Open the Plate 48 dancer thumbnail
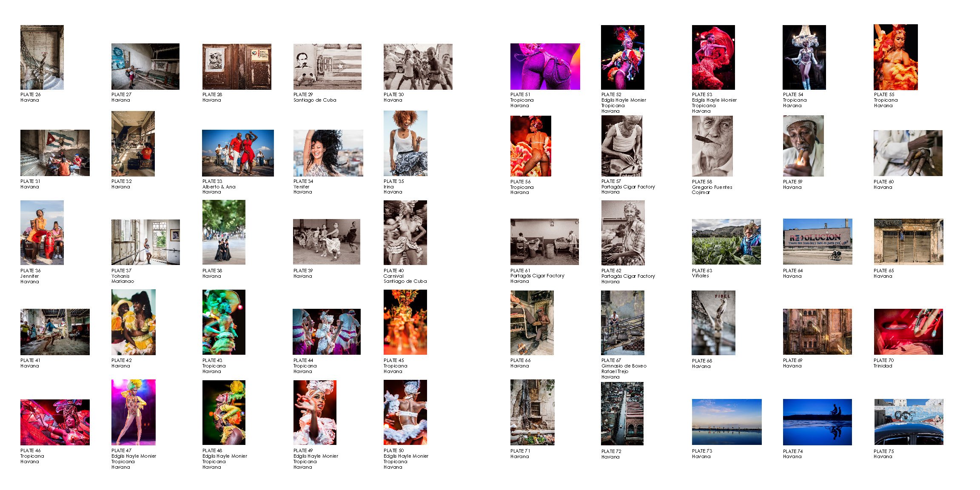The image size is (980, 490). [x=224, y=413]
